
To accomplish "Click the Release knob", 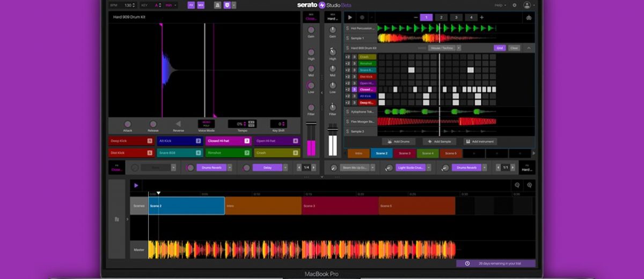I will pyautogui.click(x=153, y=124).
